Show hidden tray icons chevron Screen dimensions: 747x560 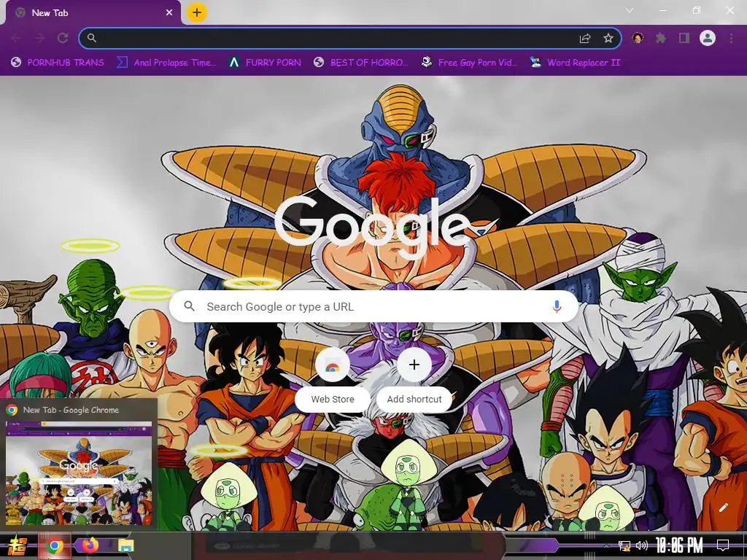606,545
